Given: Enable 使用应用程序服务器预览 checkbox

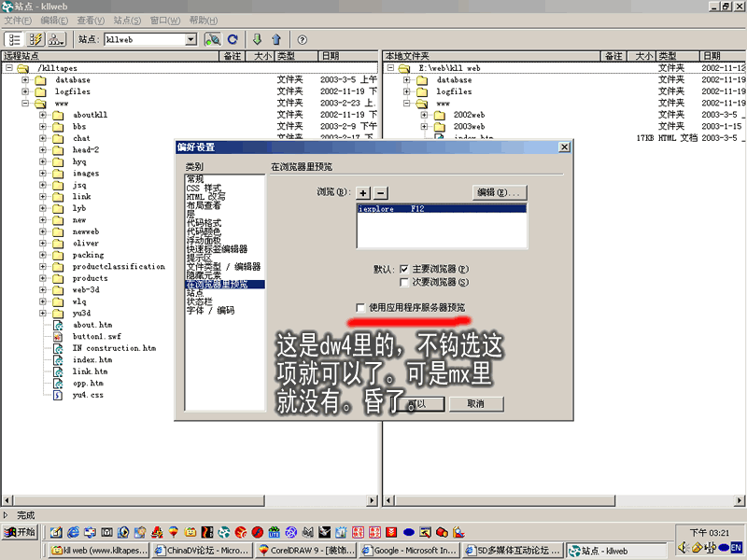Looking at the screenshot, I should point(360,307).
